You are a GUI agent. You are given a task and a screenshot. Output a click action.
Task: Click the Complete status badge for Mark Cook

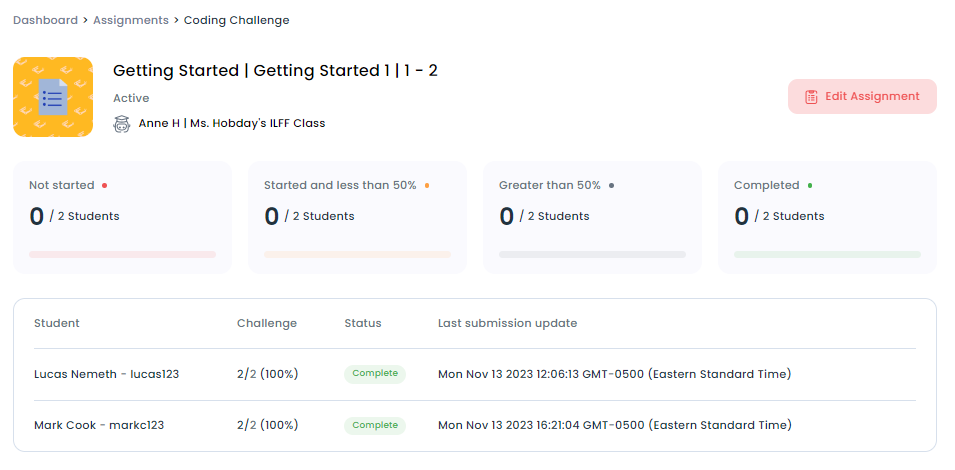(x=375, y=425)
